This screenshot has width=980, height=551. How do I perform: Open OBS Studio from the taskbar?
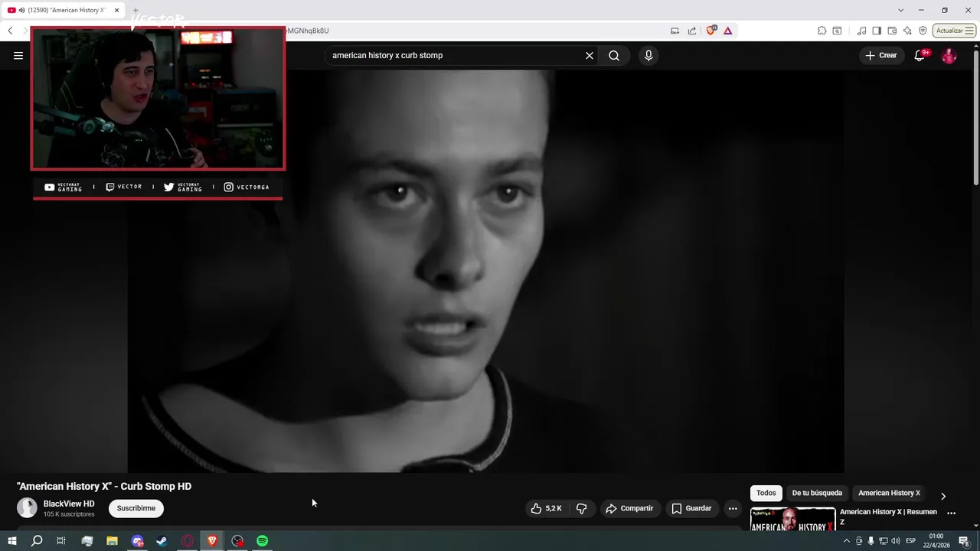237,541
